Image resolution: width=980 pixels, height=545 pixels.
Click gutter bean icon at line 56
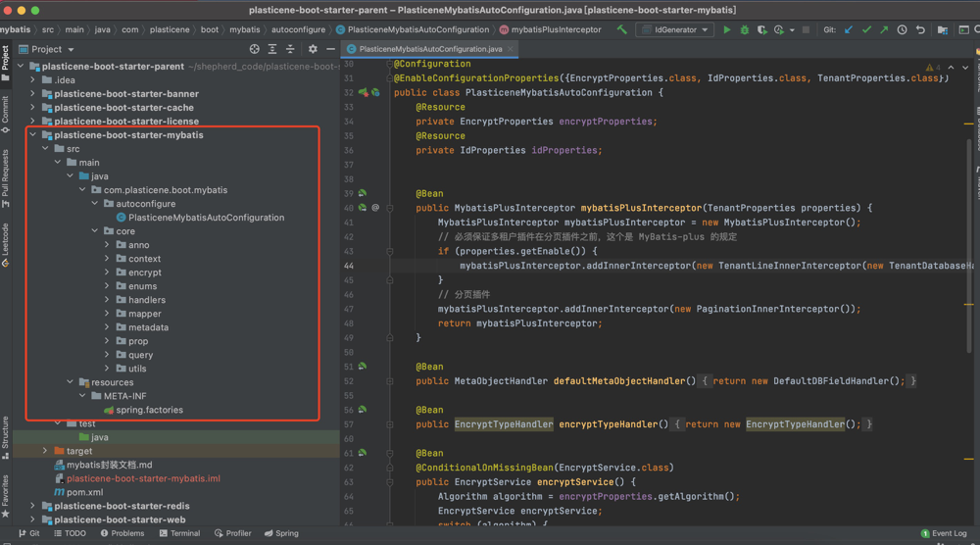click(x=363, y=410)
